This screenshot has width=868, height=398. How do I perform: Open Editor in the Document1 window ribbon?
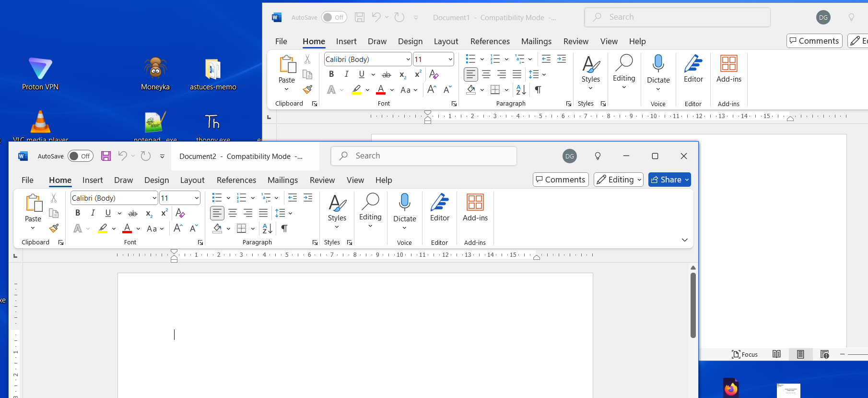pos(693,69)
